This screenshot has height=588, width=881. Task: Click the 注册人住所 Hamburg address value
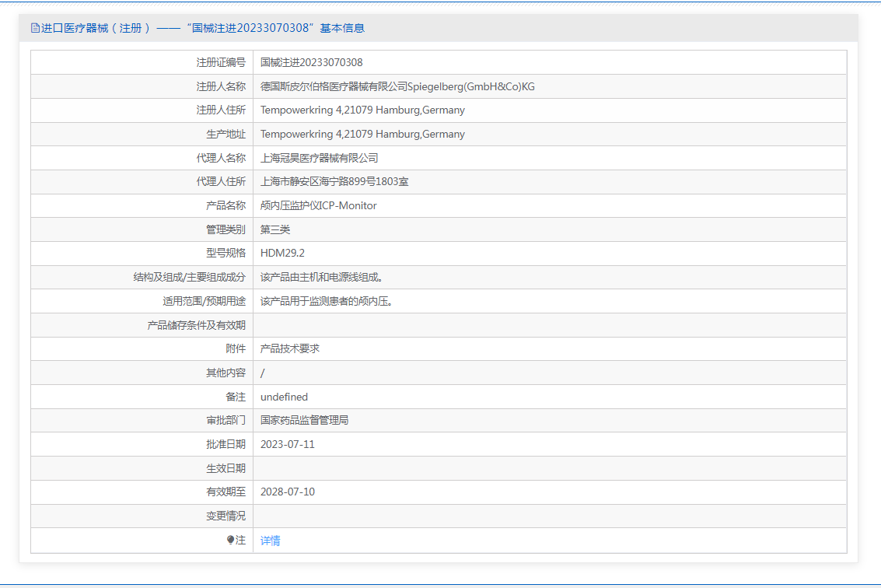pyautogui.click(x=362, y=110)
